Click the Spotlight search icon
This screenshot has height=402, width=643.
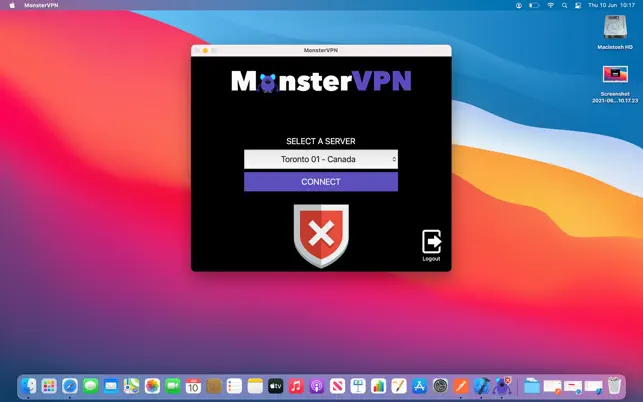pyautogui.click(x=564, y=5)
